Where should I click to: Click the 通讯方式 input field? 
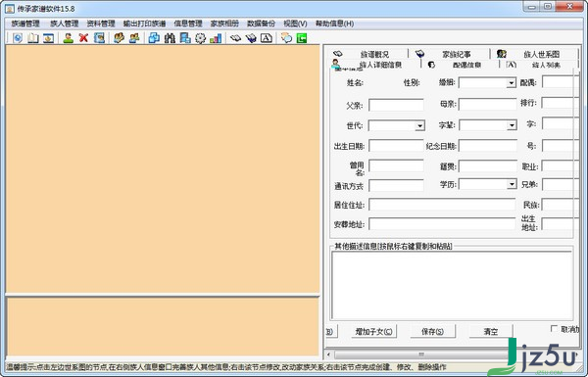[x=396, y=185]
